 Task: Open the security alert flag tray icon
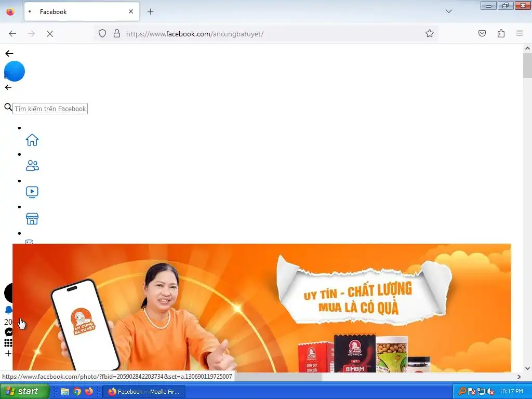coord(472,392)
